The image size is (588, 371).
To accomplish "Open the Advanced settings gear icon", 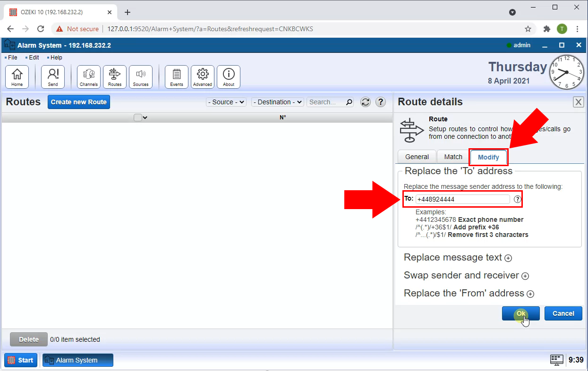I will [203, 76].
